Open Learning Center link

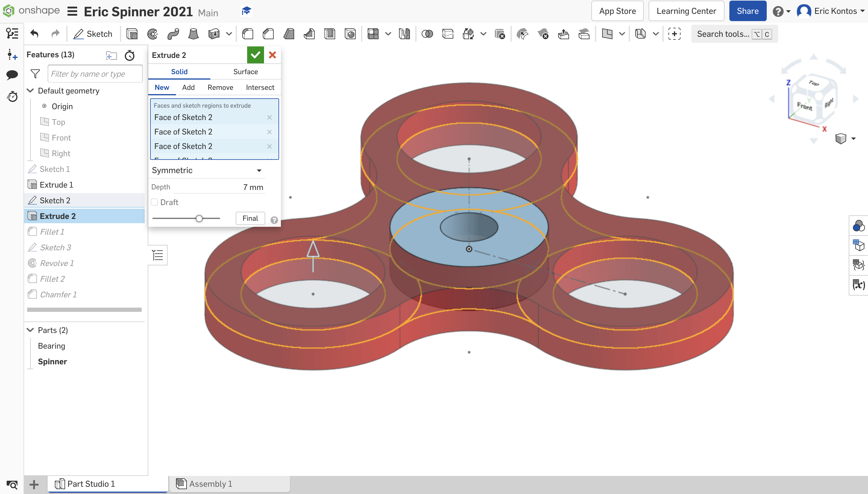tap(686, 10)
